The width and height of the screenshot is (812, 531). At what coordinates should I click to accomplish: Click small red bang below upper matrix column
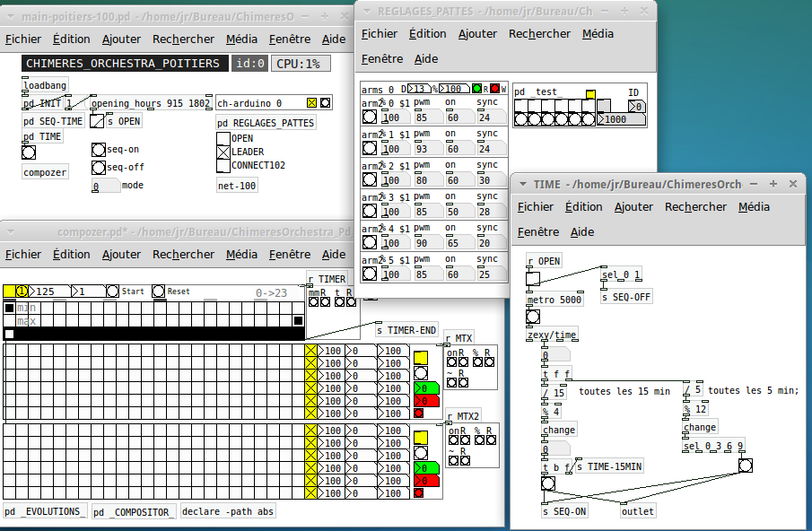point(419,413)
